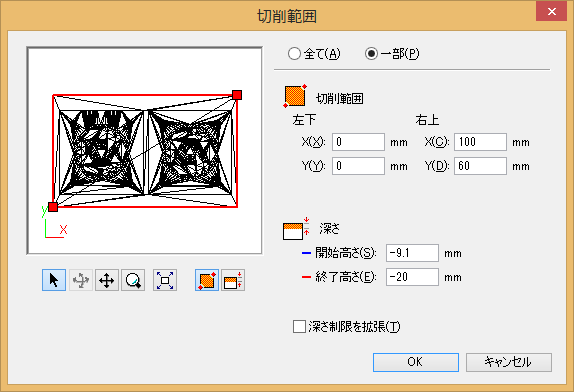Select the zoom magnifier tool
The width and height of the screenshot is (574, 392).
133,280
